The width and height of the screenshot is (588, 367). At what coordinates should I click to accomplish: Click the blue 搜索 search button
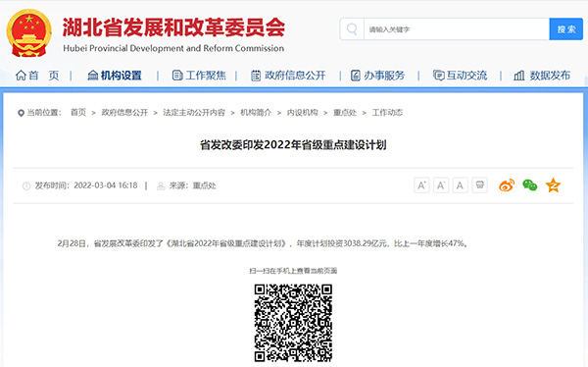565,29
